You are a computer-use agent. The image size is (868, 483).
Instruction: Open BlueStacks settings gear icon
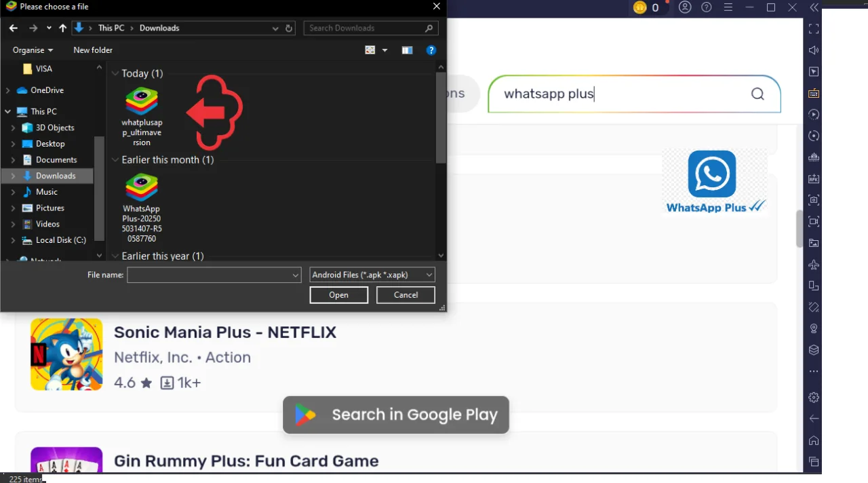[814, 397]
